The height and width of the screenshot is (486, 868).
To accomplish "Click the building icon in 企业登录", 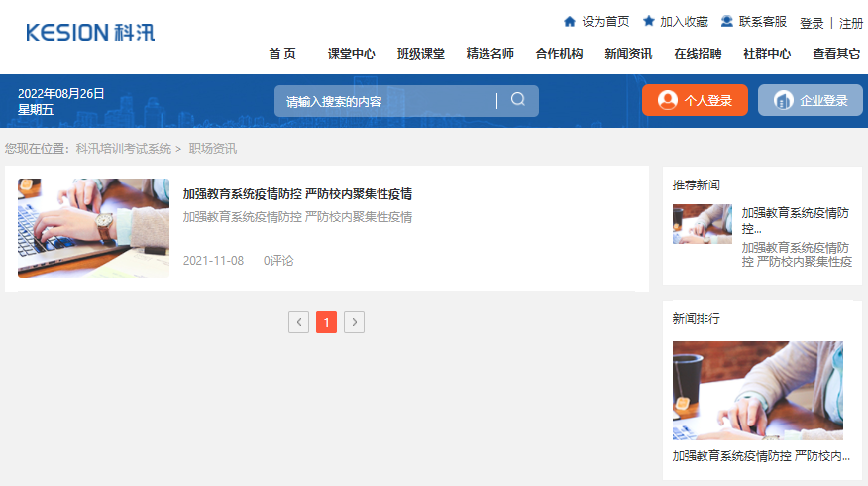I will pos(783,100).
